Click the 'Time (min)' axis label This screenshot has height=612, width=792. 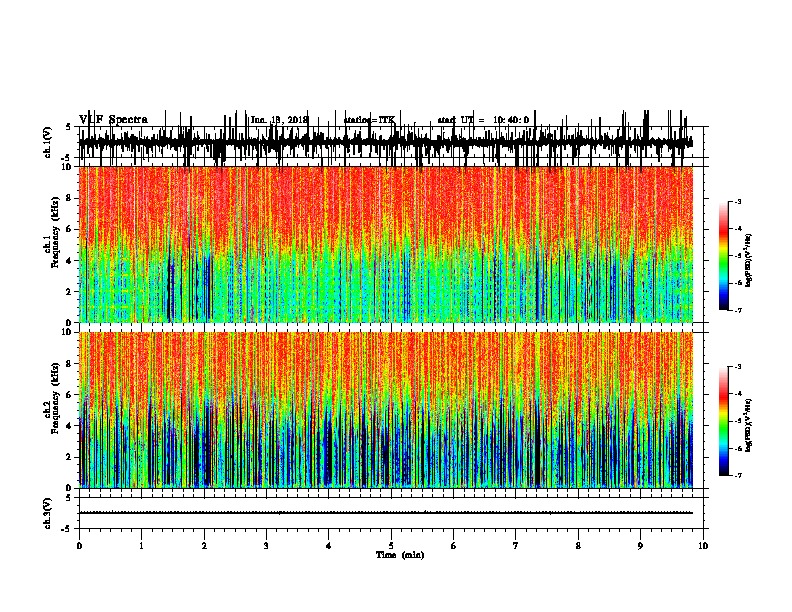400,555
